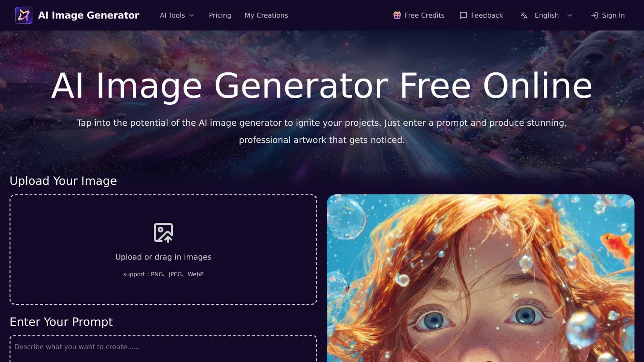Go to the Pricing page

(x=220, y=15)
